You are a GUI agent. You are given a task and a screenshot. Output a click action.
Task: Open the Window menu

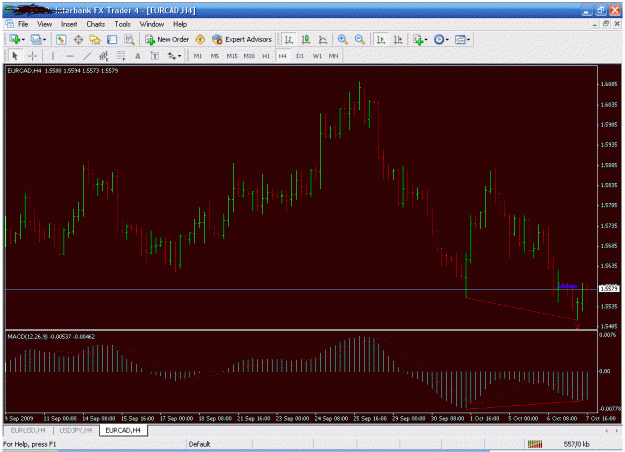tap(152, 24)
